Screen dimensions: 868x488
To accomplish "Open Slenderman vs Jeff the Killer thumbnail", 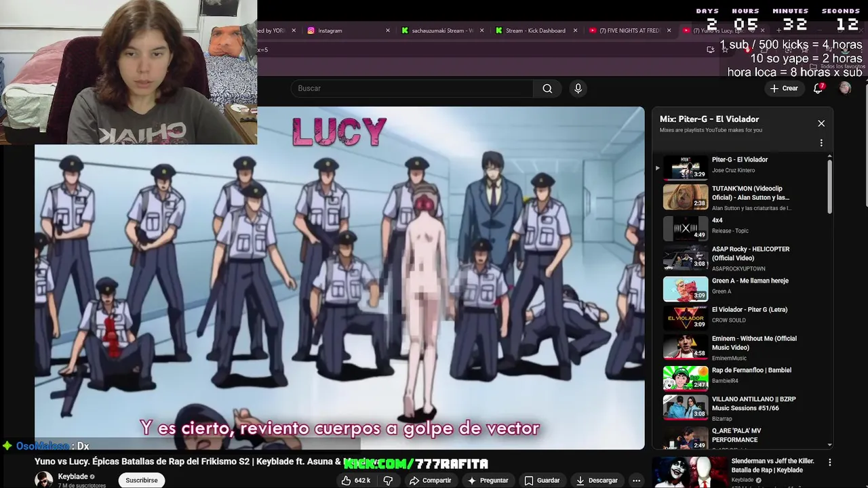I will coord(689,472).
